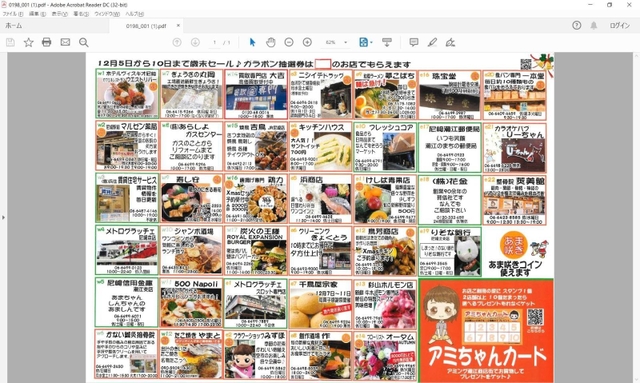Click the Save file icon

click(x=10, y=42)
